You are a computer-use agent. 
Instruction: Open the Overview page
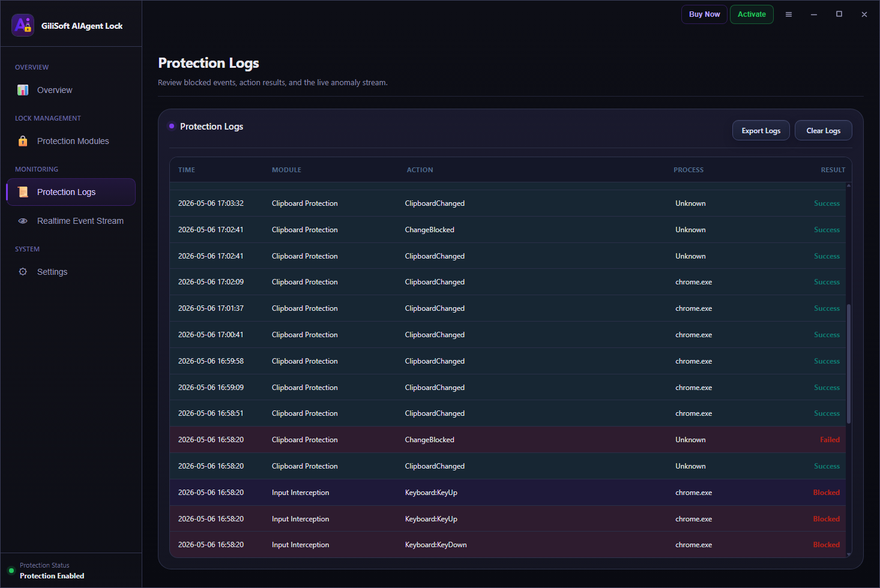[71, 90]
